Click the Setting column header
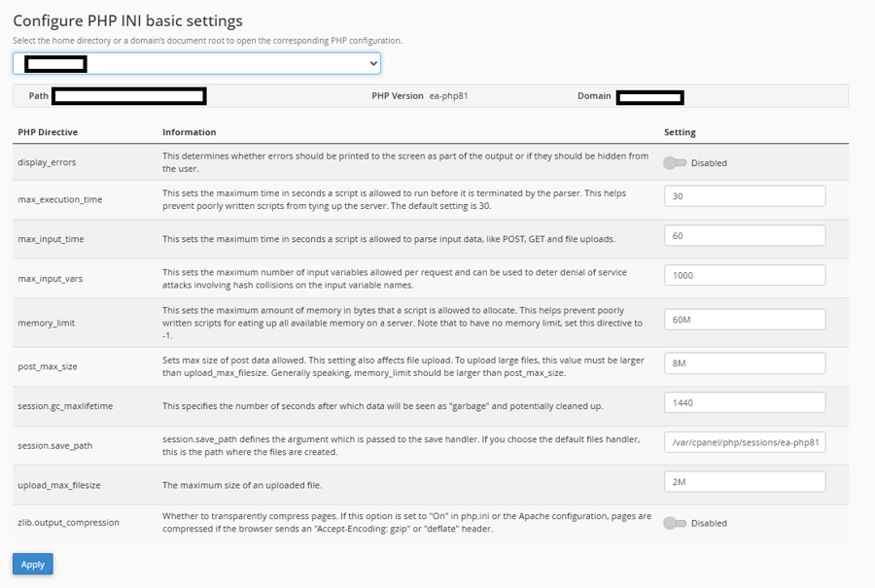The image size is (875, 588). (x=680, y=132)
